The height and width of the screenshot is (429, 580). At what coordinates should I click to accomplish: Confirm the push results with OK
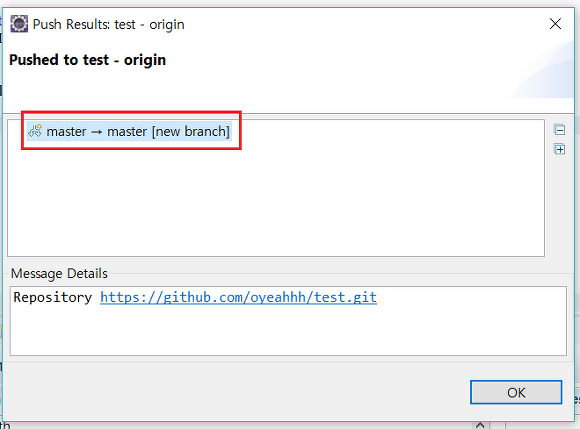point(516,392)
